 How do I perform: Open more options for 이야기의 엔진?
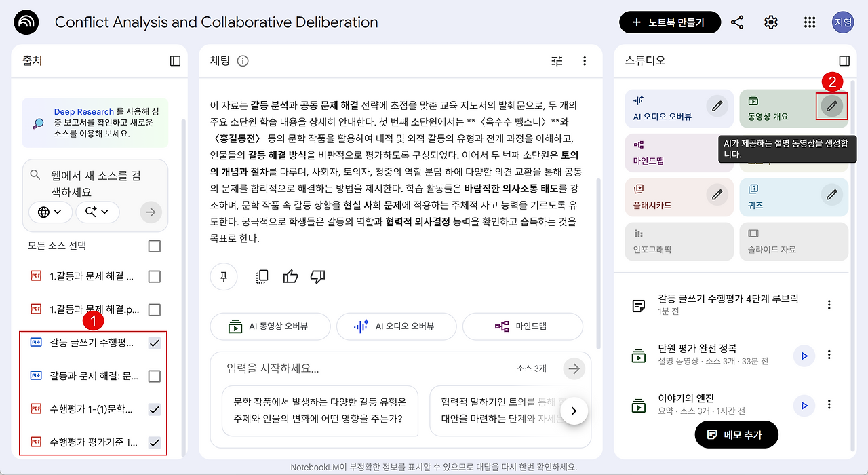pyautogui.click(x=829, y=405)
